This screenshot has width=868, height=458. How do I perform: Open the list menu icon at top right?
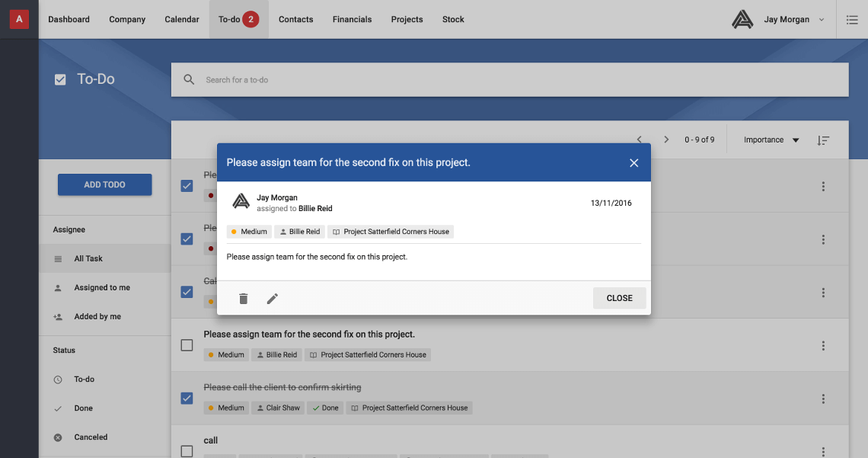click(x=852, y=20)
